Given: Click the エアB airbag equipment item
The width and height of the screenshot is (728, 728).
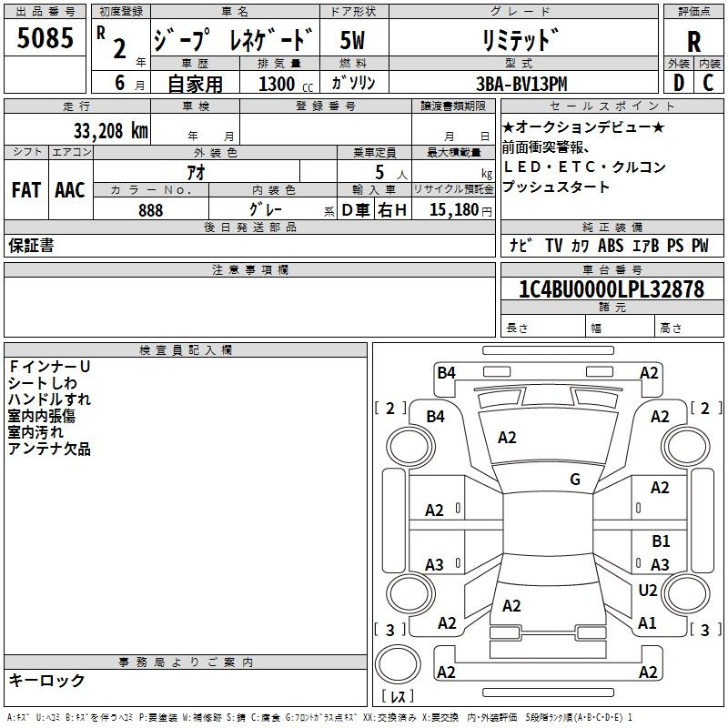Looking at the screenshot, I should pos(646,245).
